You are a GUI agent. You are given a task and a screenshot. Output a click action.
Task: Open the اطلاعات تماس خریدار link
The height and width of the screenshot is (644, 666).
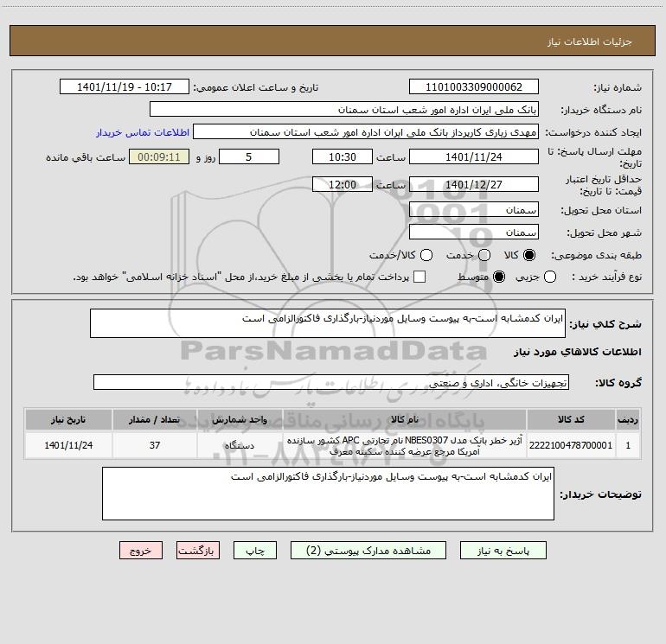(x=143, y=132)
